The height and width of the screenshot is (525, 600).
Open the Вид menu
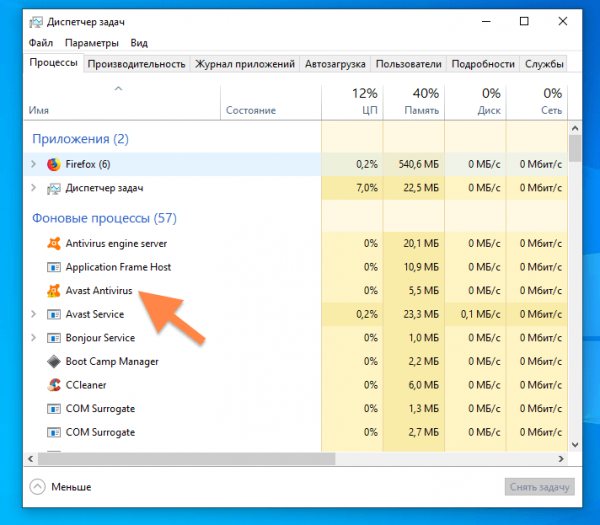139,43
